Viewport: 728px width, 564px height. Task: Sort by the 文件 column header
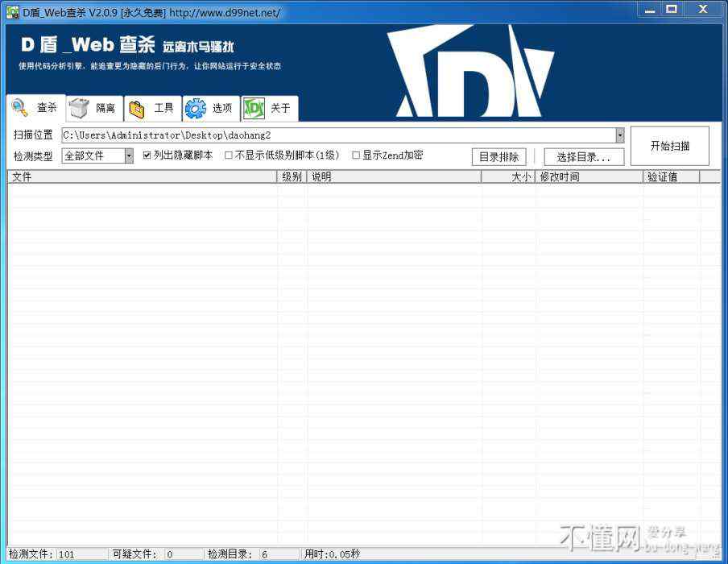(x=142, y=176)
